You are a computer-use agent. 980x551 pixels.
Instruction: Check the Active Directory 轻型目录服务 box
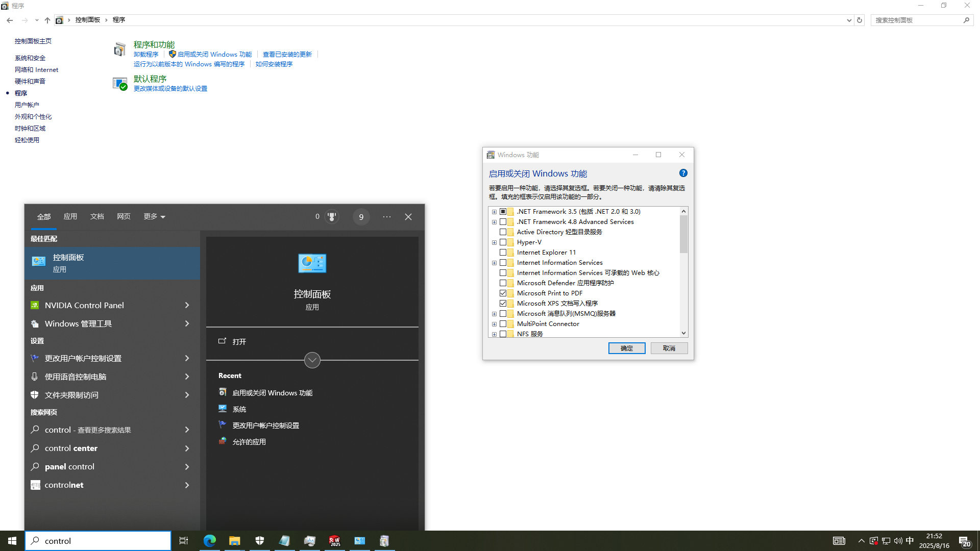click(503, 232)
